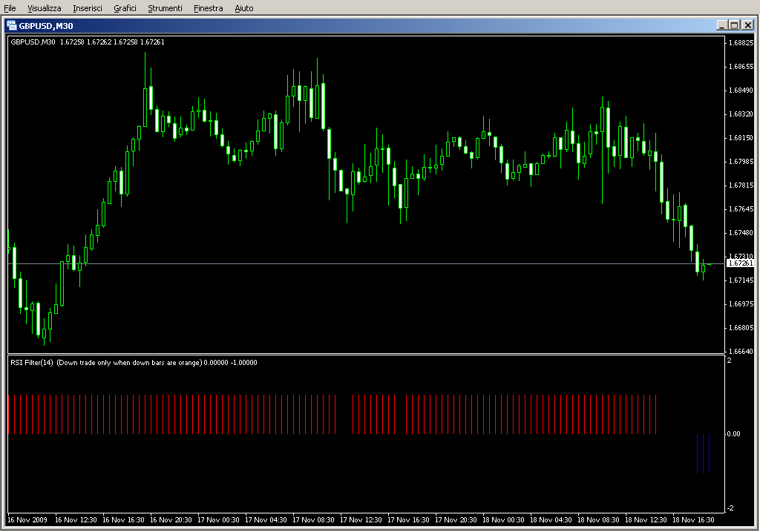Click the GBPUSD,M30 window title bar
The width and height of the screenshot is (760, 532).
coord(371,25)
